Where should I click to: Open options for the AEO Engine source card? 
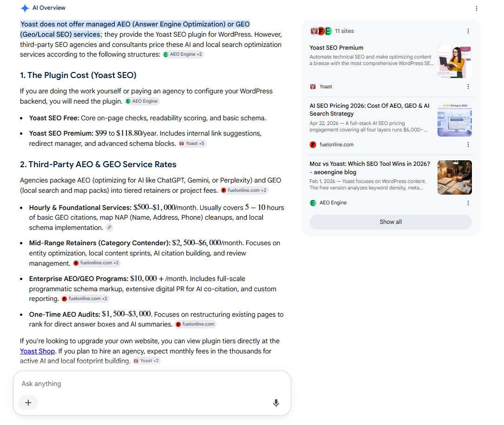[x=468, y=203]
